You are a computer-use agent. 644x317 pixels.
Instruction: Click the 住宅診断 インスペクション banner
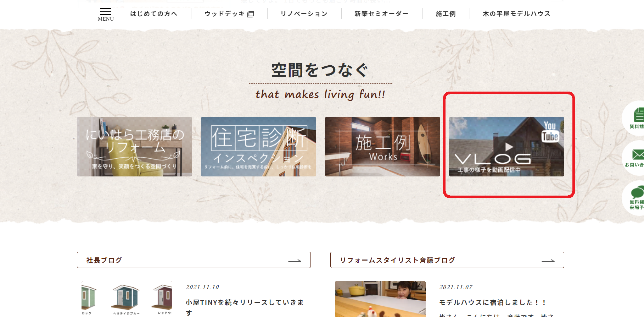pos(258,147)
